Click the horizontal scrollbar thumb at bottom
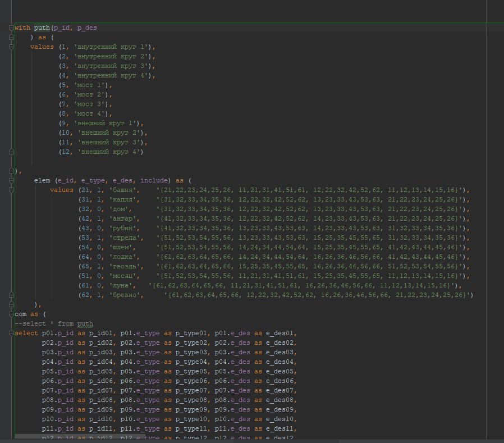The height and width of the screenshot is (443, 504). pyautogui.click(x=80, y=437)
